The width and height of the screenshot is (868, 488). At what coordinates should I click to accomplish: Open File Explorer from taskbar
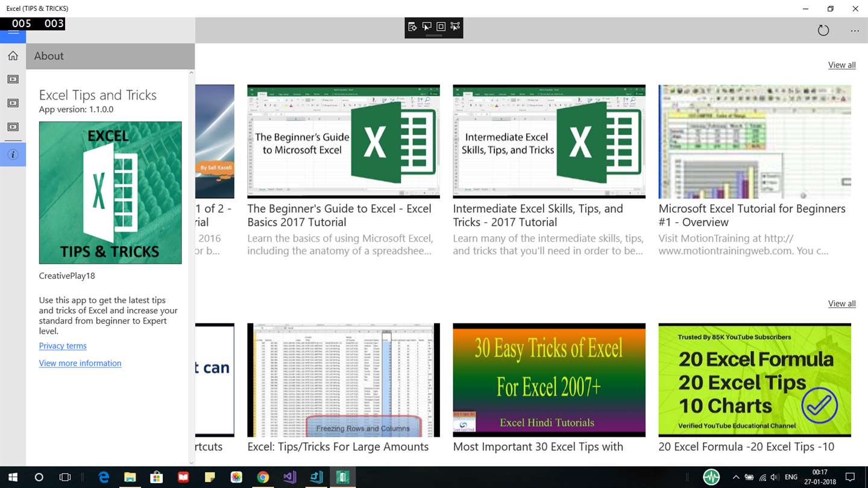(130, 477)
